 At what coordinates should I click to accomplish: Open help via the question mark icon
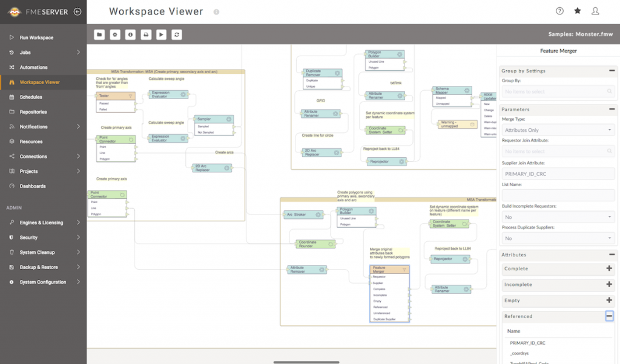pos(559,11)
